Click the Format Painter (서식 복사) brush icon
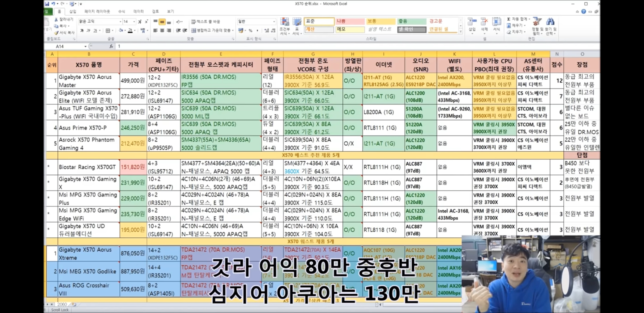The height and width of the screenshot is (313, 644). 56,33
